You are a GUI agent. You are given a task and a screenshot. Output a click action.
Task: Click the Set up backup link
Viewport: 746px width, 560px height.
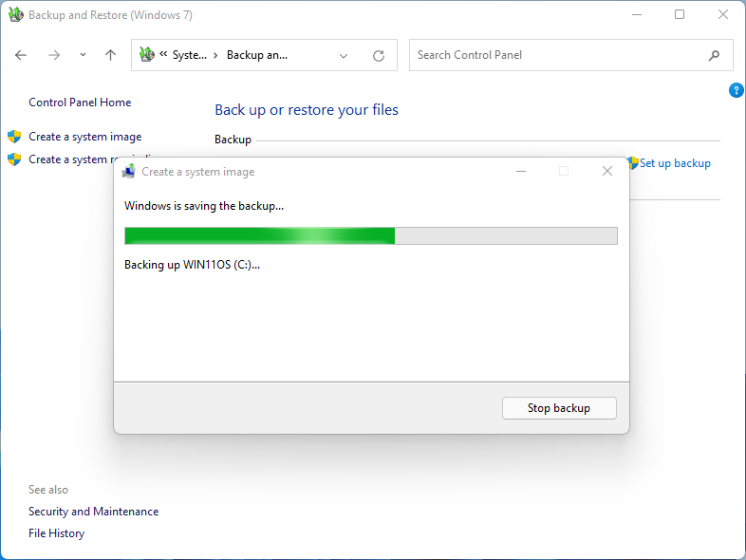[675, 163]
